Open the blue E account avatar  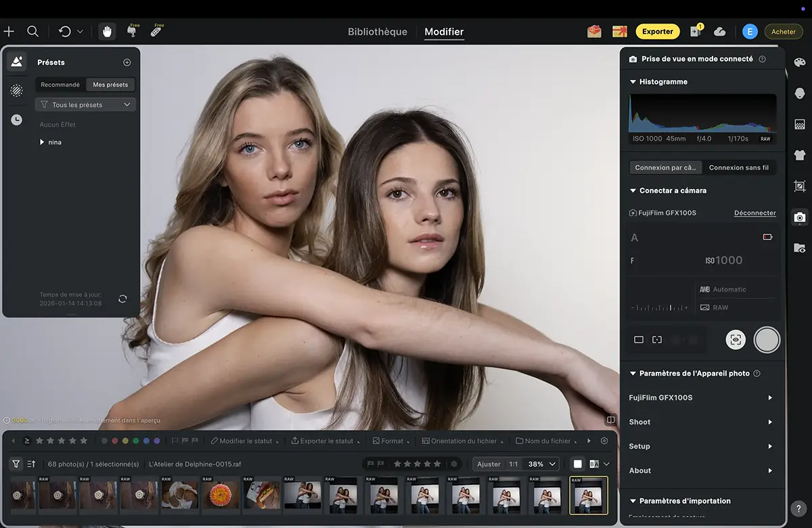[750, 31]
